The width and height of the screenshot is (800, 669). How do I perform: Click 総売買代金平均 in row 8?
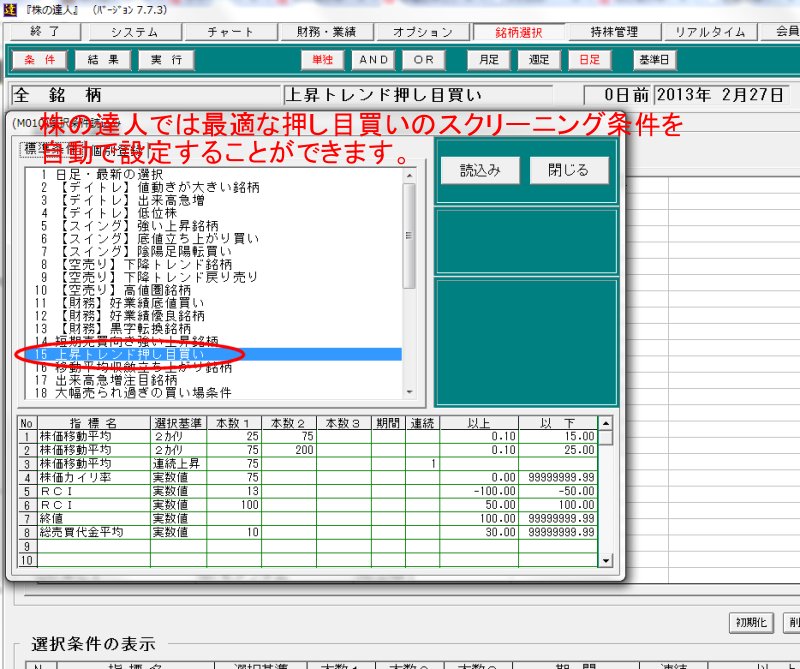coord(94,532)
